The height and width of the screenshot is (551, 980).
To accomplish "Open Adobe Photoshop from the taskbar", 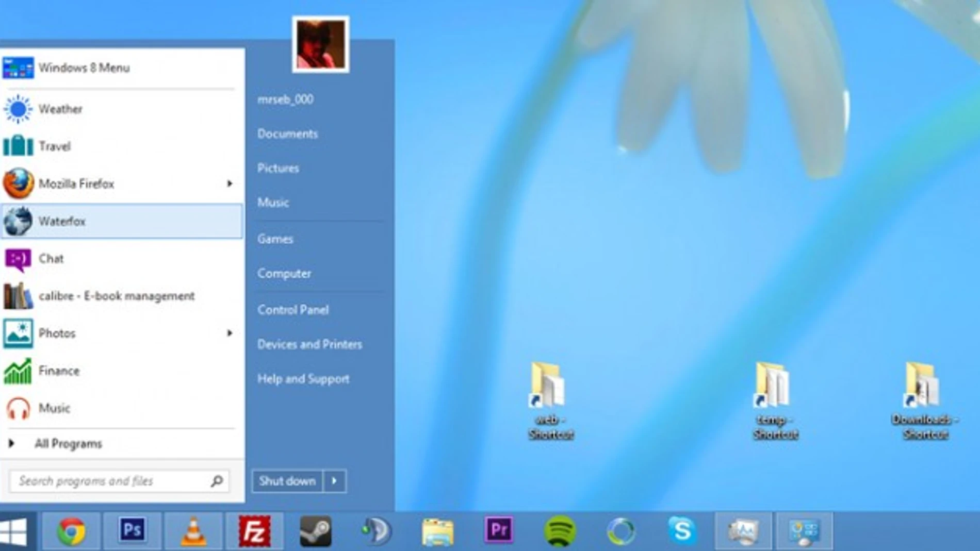I will [x=132, y=529].
